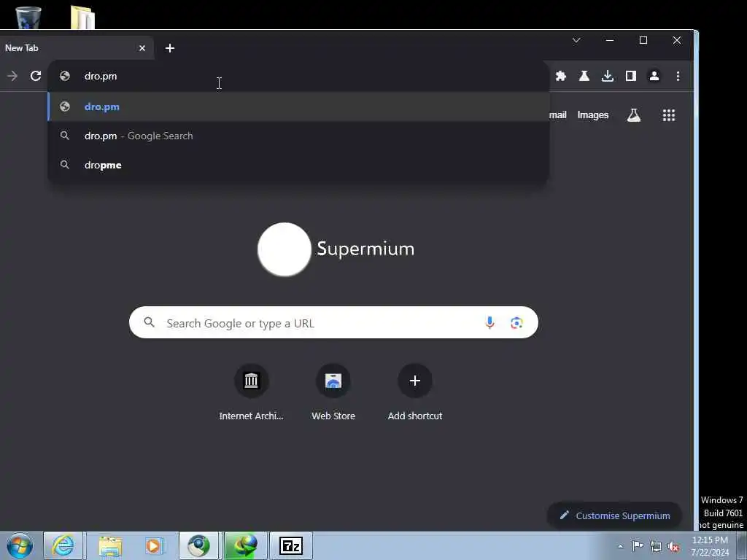Start voice search with microphone
This screenshot has width=747, height=560.
[x=489, y=323]
